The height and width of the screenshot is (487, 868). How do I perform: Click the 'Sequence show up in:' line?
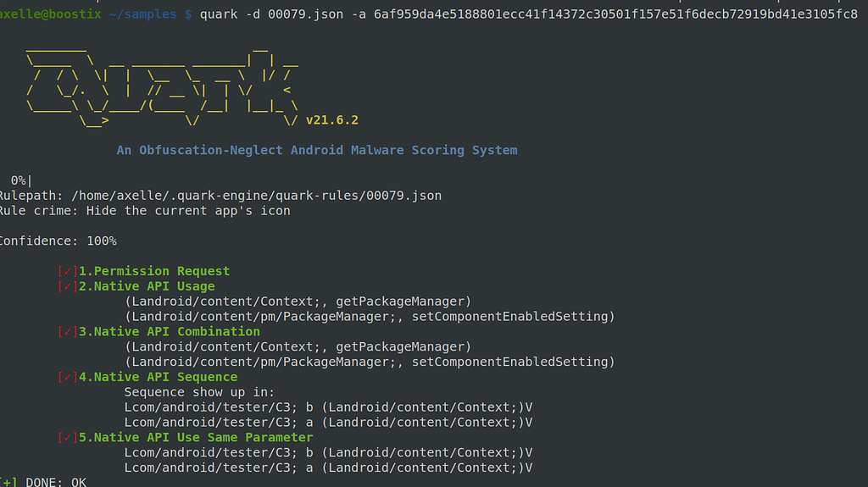click(199, 392)
